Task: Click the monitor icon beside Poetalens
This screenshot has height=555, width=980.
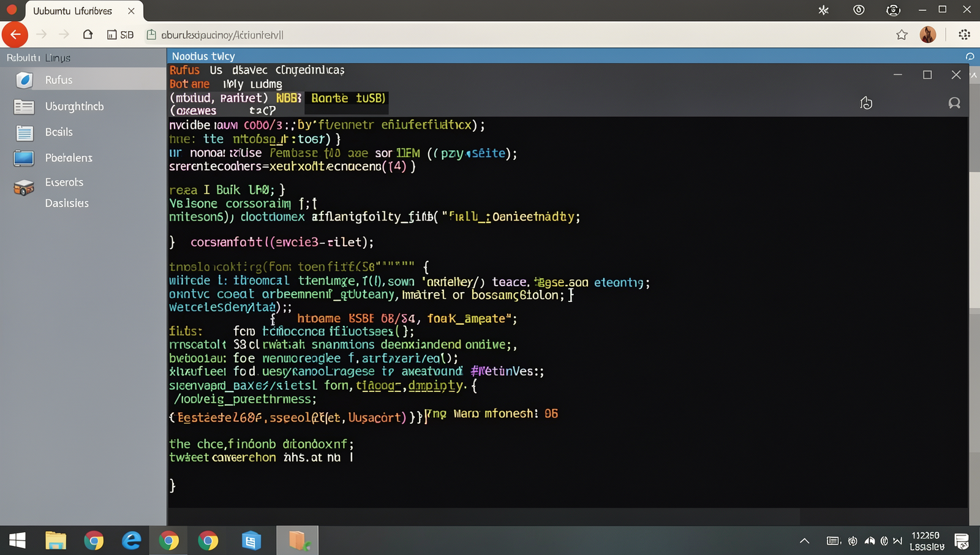Action: 24,158
